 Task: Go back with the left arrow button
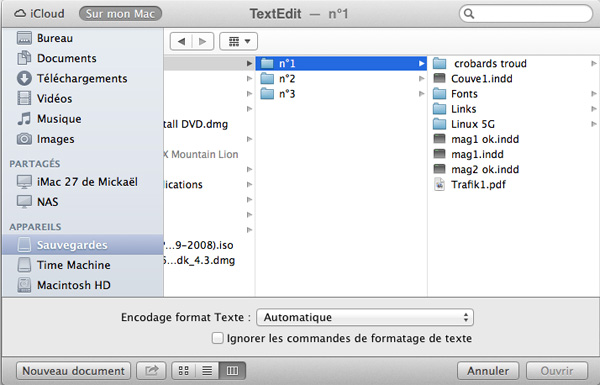pos(182,41)
